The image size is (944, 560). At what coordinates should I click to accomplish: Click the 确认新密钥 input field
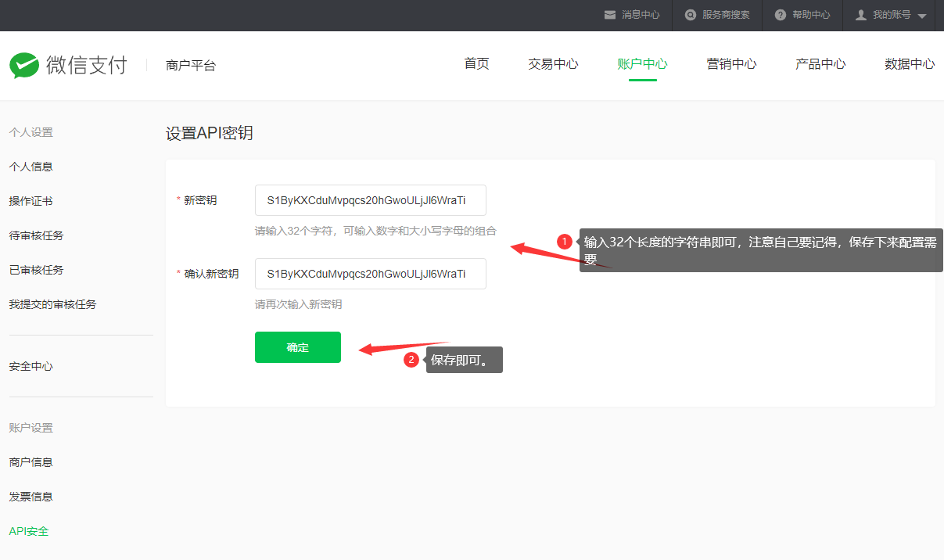coord(371,274)
